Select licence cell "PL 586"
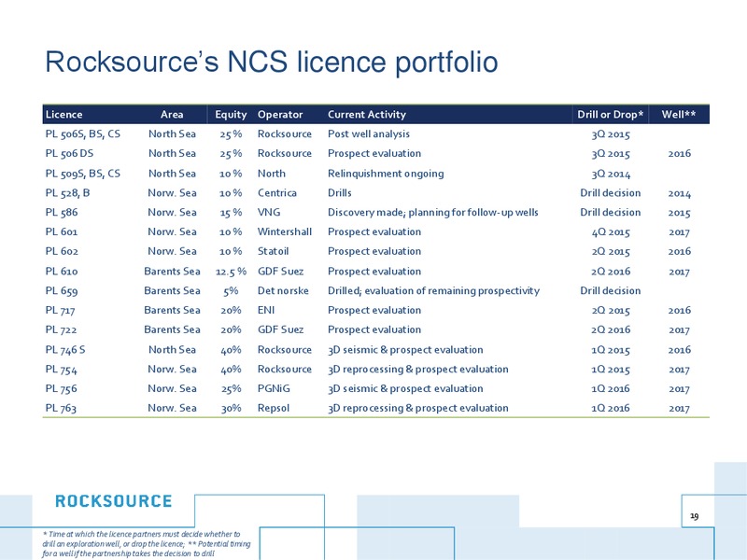Screen dimensions: 747x560 click(x=62, y=213)
